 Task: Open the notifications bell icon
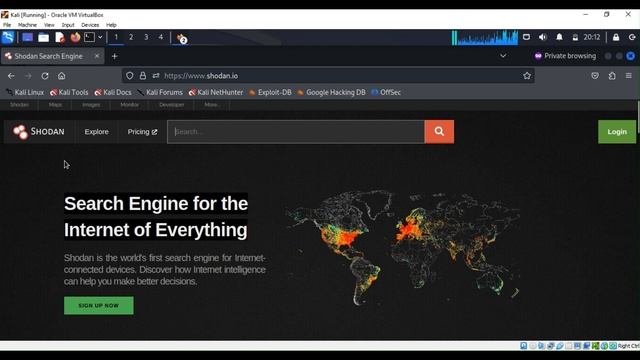point(559,37)
